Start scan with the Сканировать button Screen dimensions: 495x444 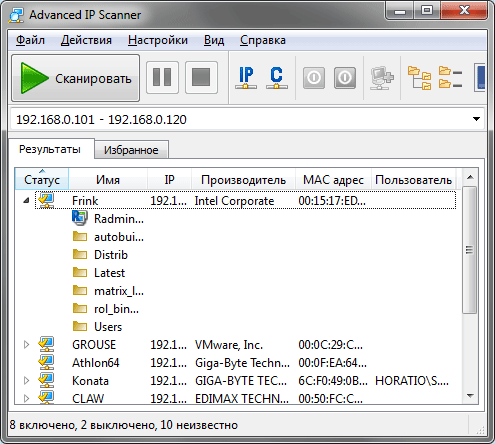point(76,78)
